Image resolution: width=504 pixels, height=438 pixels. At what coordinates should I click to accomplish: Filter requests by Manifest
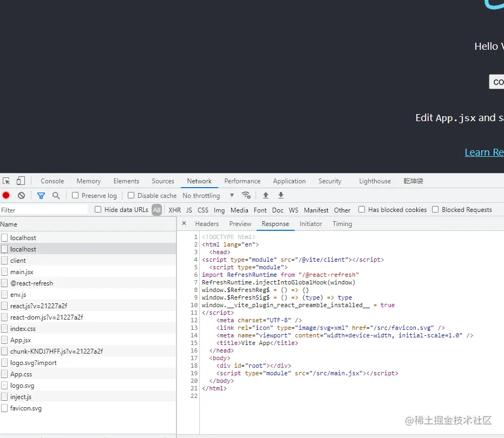pyautogui.click(x=316, y=210)
